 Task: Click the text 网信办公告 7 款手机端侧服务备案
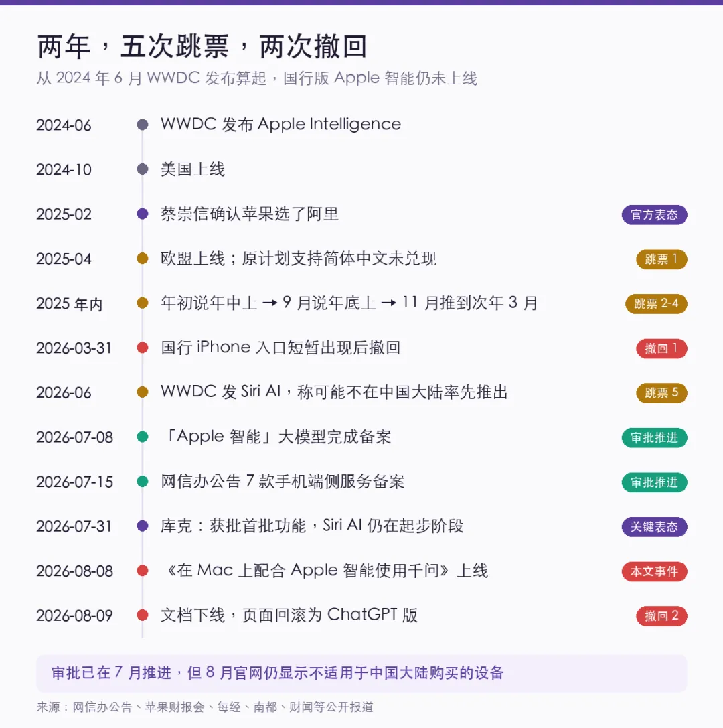click(x=283, y=481)
